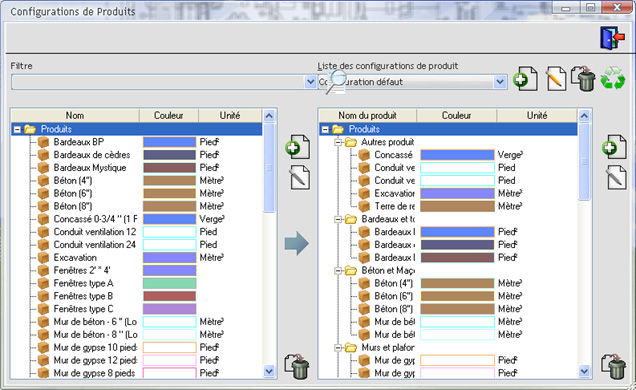
Task: Collapse the Béton et Maçonnerie folder
Action: 338,271
